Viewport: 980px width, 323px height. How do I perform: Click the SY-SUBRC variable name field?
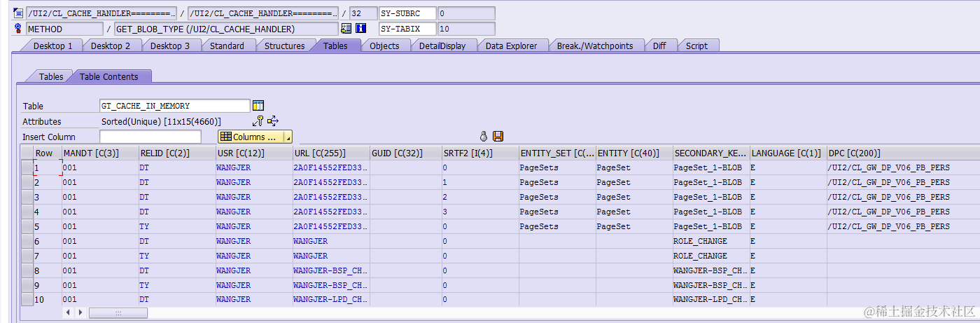407,13
